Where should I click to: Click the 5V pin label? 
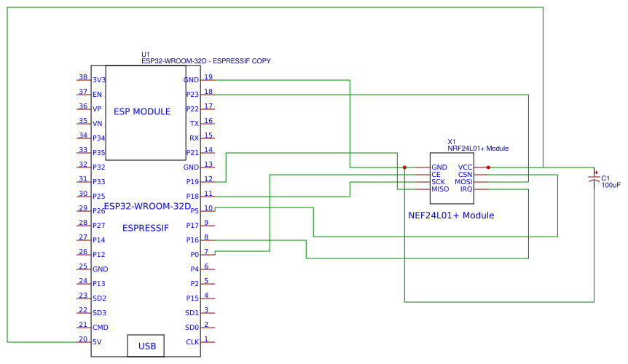pyautogui.click(x=97, y=342)
